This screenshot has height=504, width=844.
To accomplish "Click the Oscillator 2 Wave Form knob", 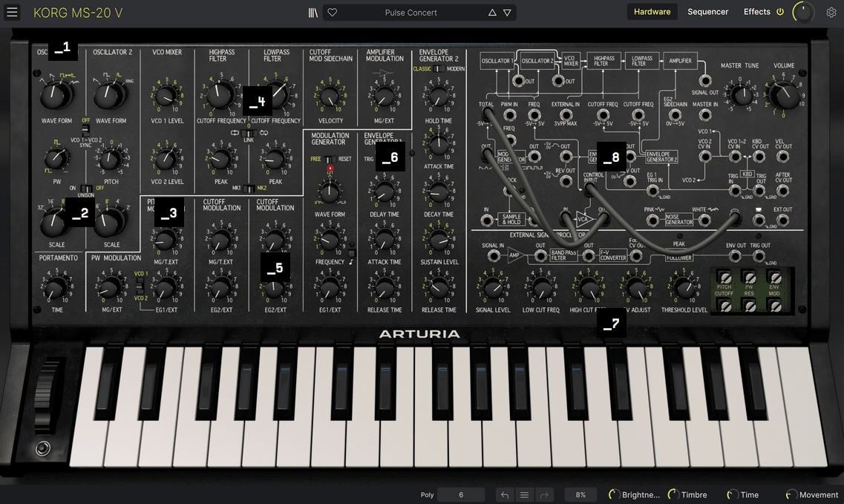I will [109, 95].
